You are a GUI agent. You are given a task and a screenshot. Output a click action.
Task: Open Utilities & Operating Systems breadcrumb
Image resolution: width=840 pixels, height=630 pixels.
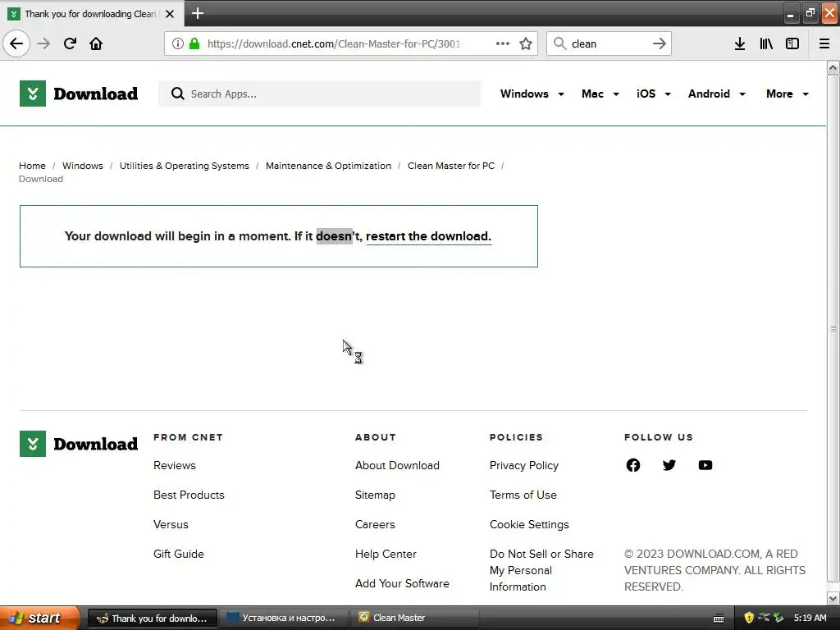tap(185, 166)
